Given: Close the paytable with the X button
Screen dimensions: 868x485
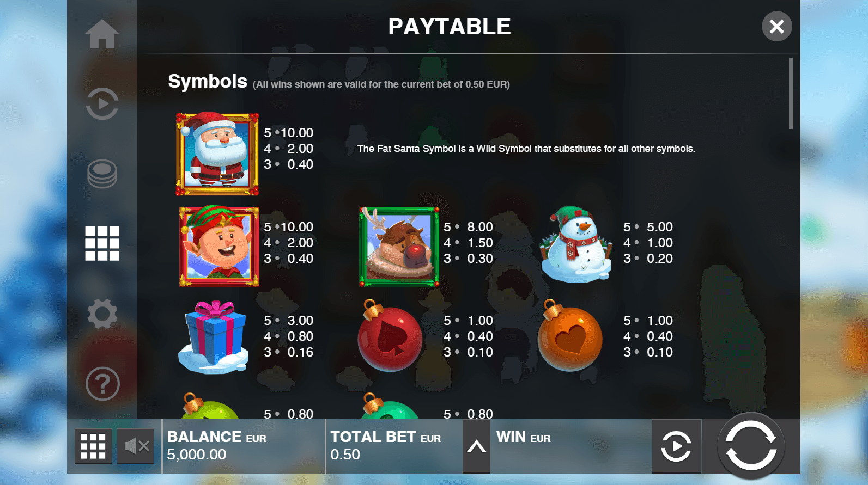Looking at the screenshot, I should point(776,26).
